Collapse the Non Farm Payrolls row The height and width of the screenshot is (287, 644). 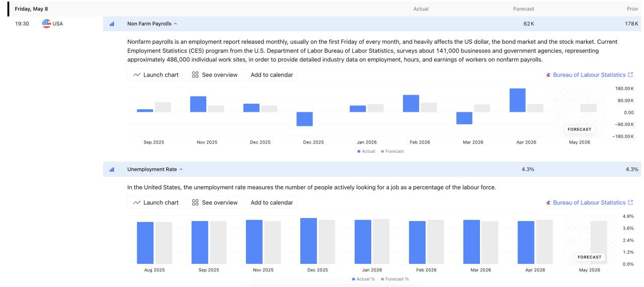[175, 24]
